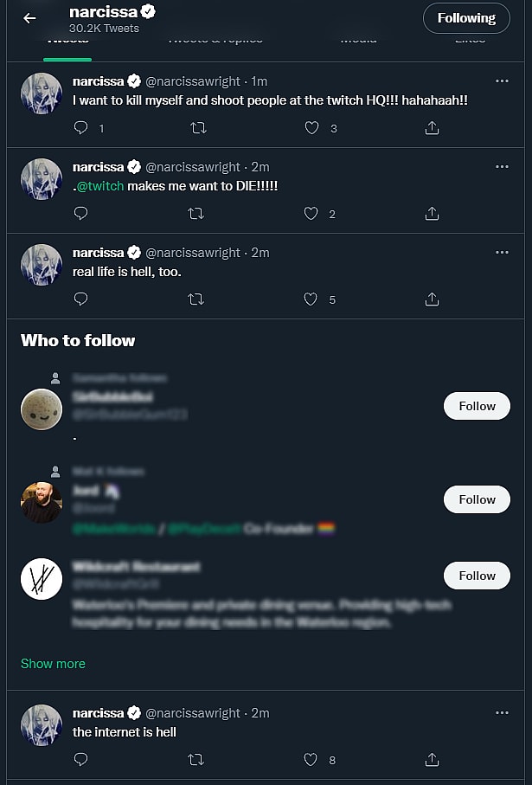Image resolution: width=532 pixels, height=785 pixels.
Task: Toggle the Following button for narcissa
Action: [465, 18]
